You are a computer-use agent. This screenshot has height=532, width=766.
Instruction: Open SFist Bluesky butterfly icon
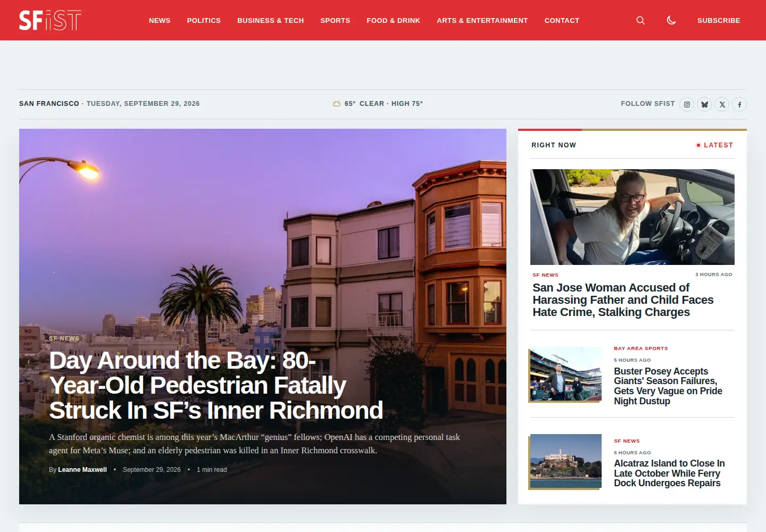[704, 104]
